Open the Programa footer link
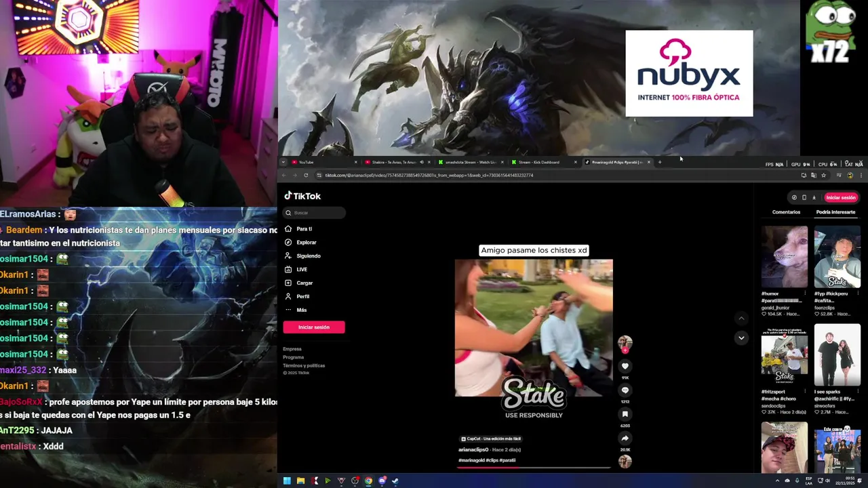Viewport: 868px width, 488px height. point(294,357)
